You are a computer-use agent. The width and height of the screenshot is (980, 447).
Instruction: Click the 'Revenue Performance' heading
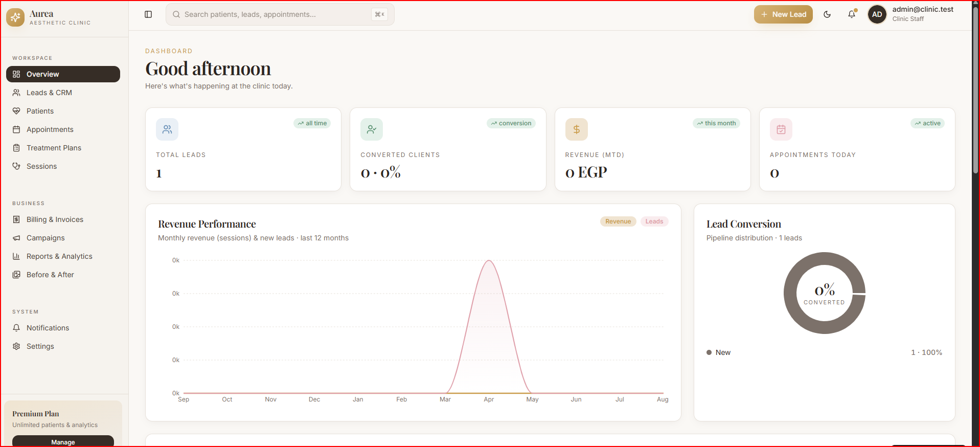coord(207,224)
